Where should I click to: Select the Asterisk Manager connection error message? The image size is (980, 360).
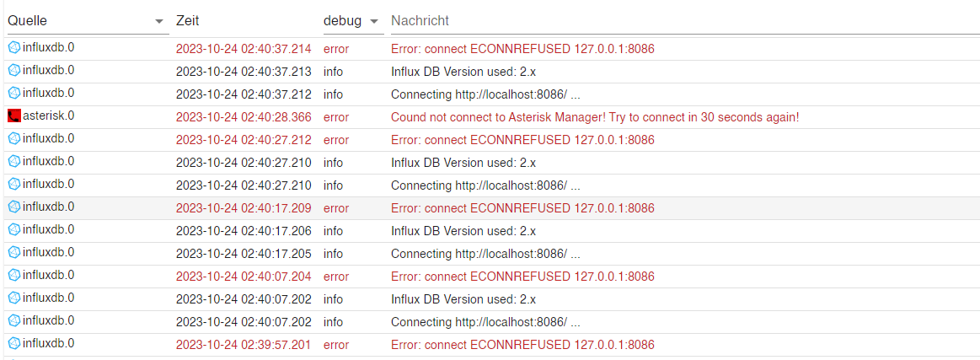[x=594, y=117]
